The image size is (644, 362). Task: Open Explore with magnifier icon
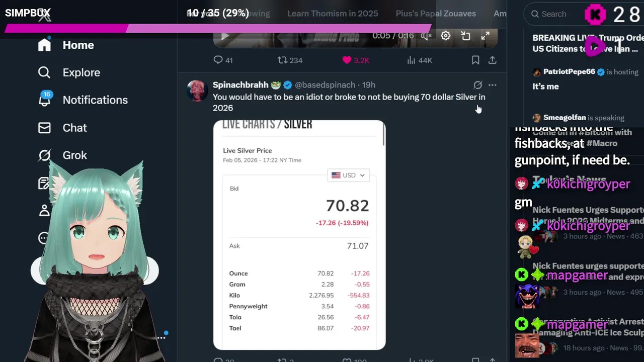click(69, 72)
